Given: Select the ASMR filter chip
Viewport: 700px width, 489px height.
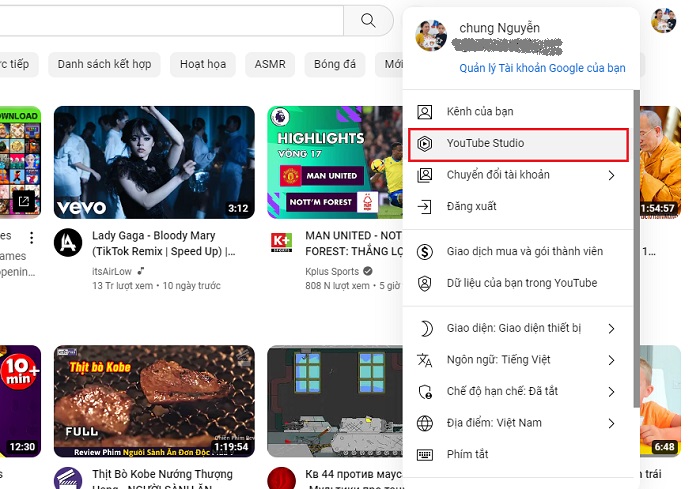Looking at the screenshot, I should pyautogui.click(x=270, y=64).
